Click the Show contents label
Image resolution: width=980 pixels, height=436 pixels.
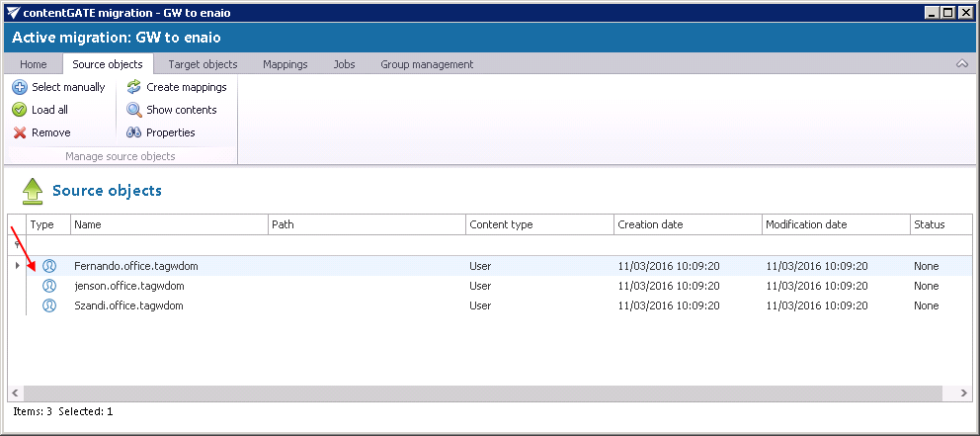(181, 110)
